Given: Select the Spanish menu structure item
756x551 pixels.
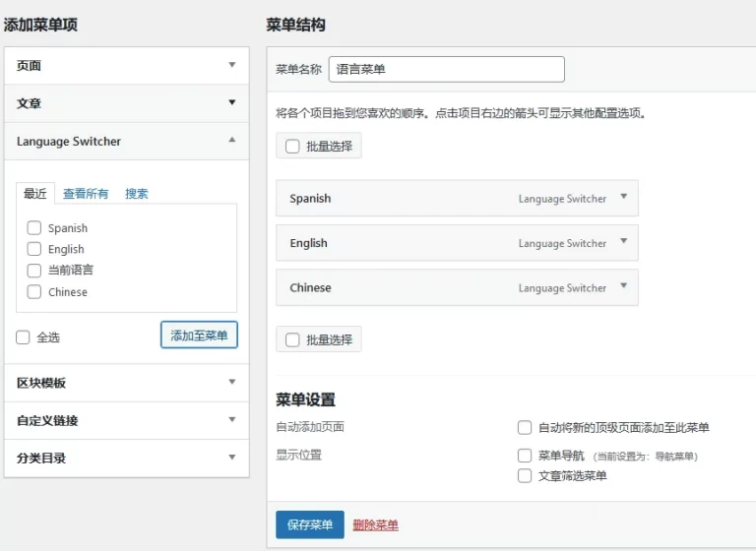Looking at the screenshot, I should click(457, 198).
